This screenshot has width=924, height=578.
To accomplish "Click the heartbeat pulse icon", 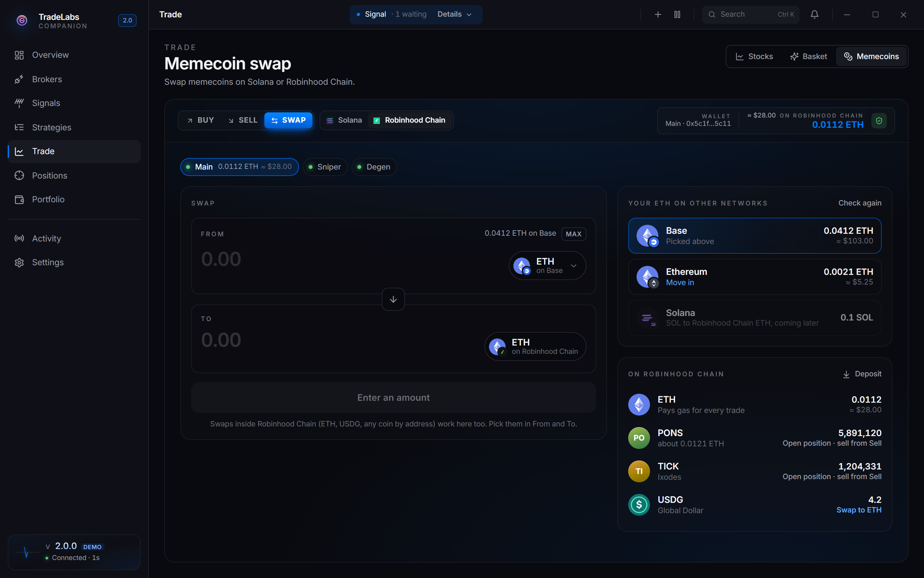I will 27,552.
